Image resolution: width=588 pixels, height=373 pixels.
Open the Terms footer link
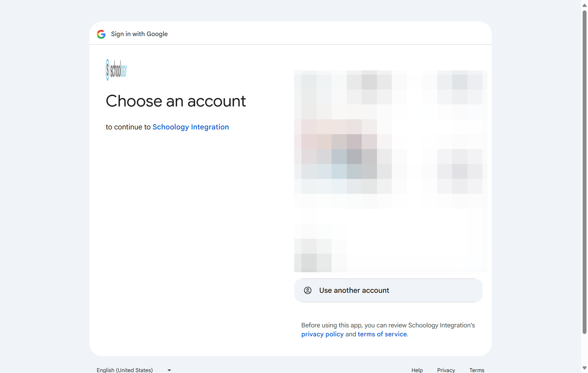coord(477,370)
